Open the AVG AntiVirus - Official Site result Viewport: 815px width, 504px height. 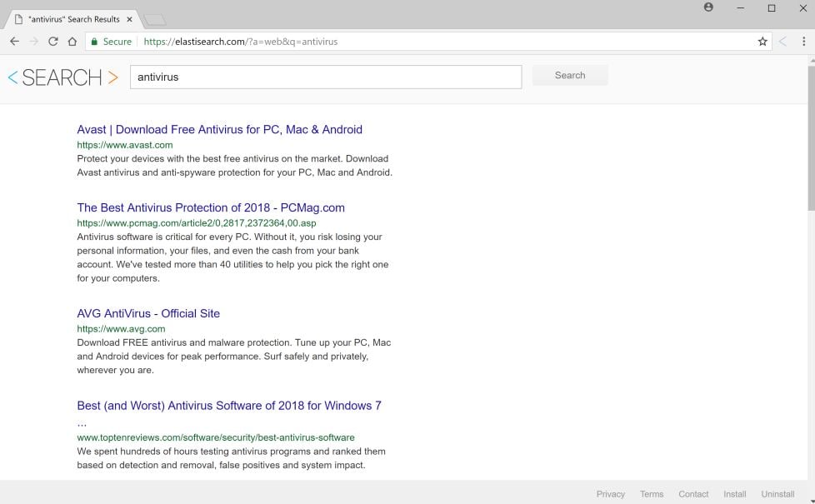point(148,313)
